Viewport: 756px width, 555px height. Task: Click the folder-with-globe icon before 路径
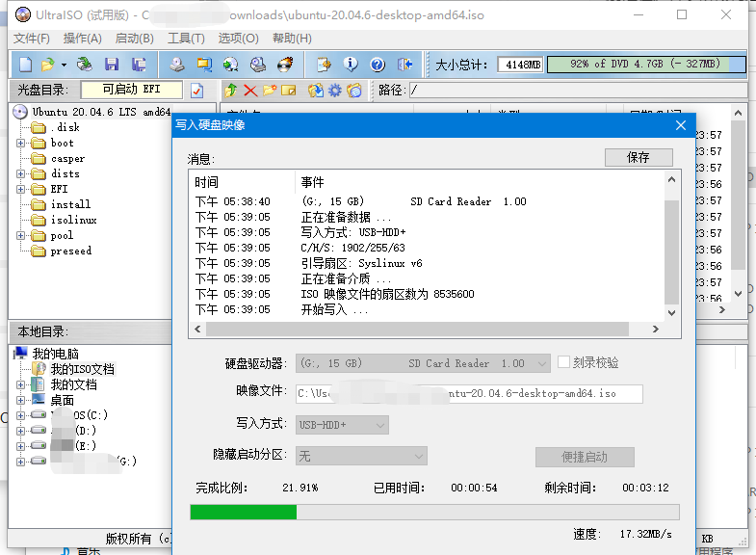click(353, 91)
